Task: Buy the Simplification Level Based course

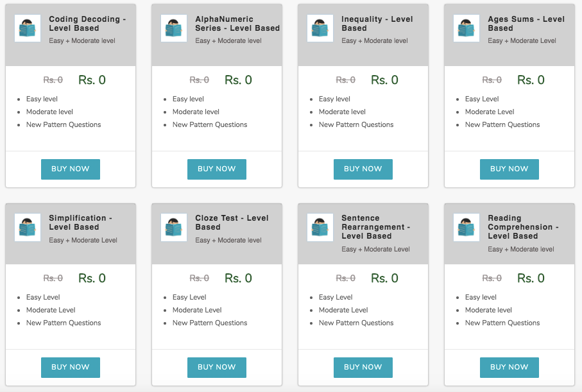Action: coord(71,368)
